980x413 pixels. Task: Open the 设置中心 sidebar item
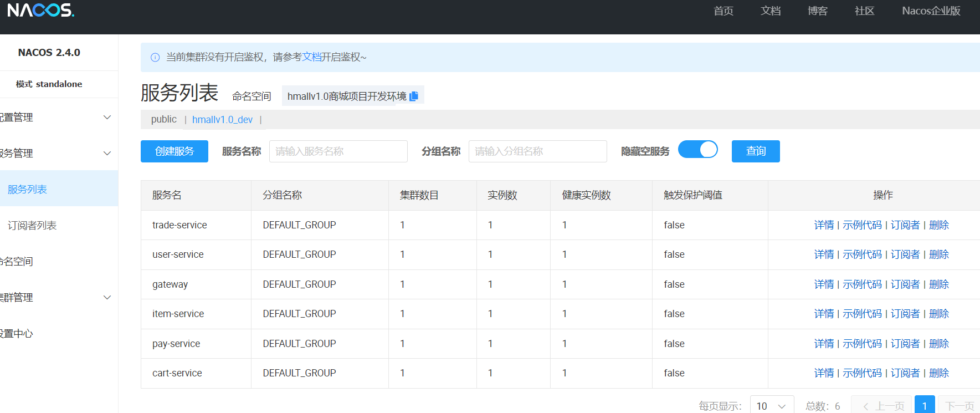coord(59,334)
